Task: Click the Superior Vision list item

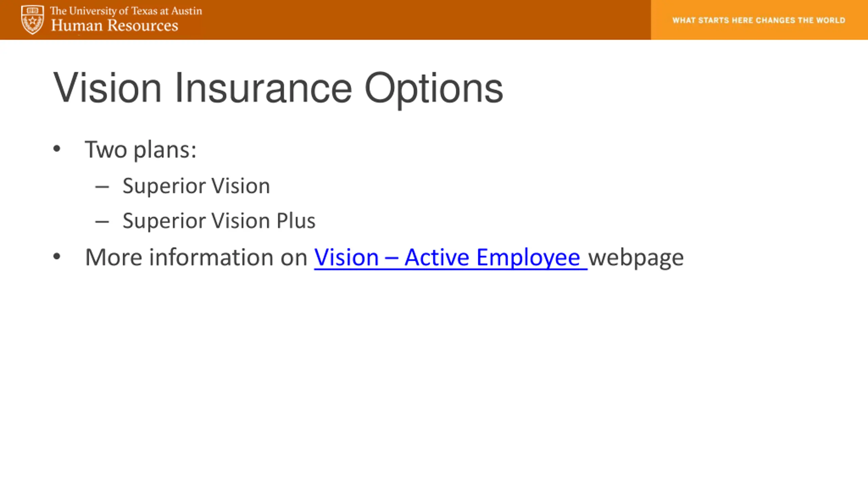Action: click(196, 186)
